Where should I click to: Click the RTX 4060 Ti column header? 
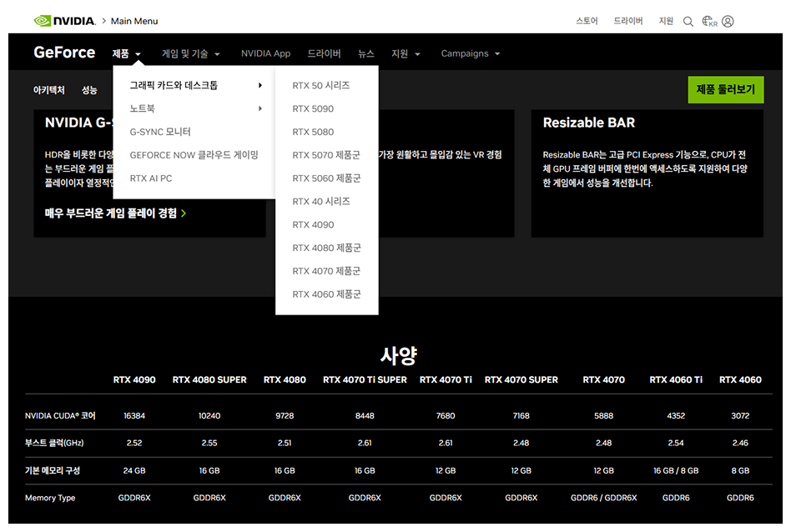(676, 379)
